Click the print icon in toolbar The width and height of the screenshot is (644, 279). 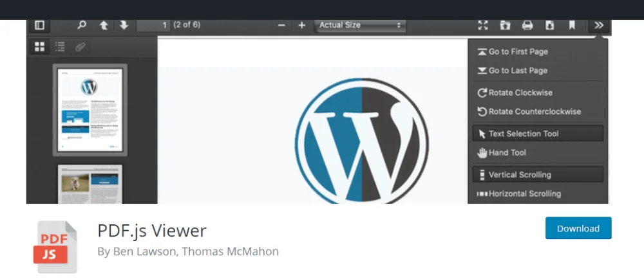[x=527, y=26]
